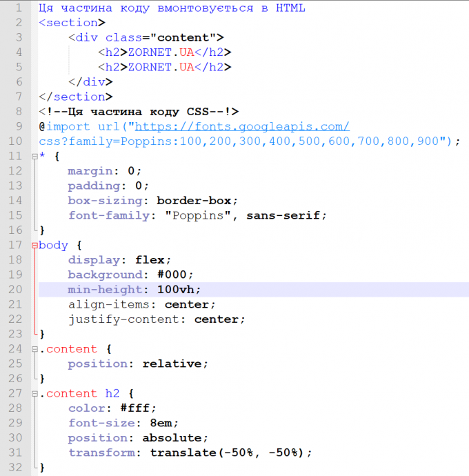Viewport: 469px width, 476px height.
Task: Click the position: relative declaration
Action: point(138,364)
